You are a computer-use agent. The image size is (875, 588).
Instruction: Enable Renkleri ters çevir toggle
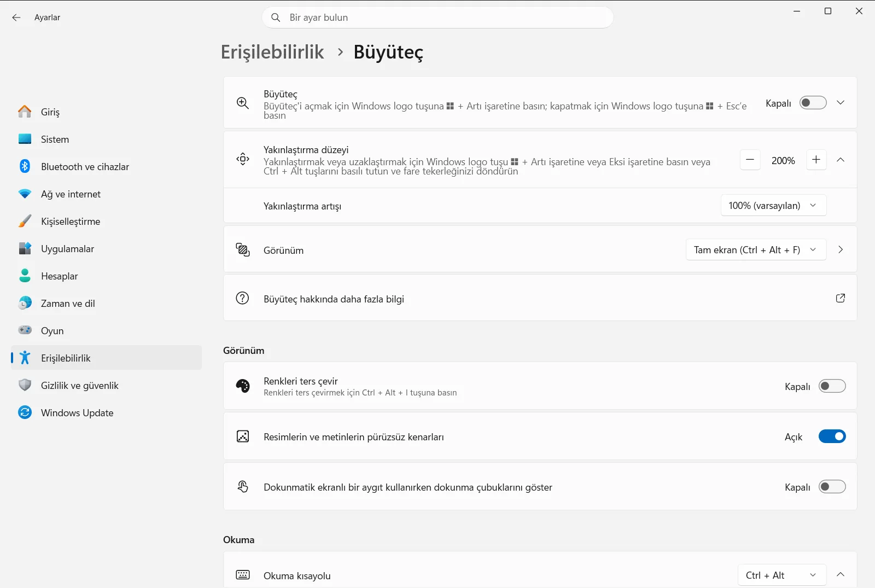[x=832, y=386]
